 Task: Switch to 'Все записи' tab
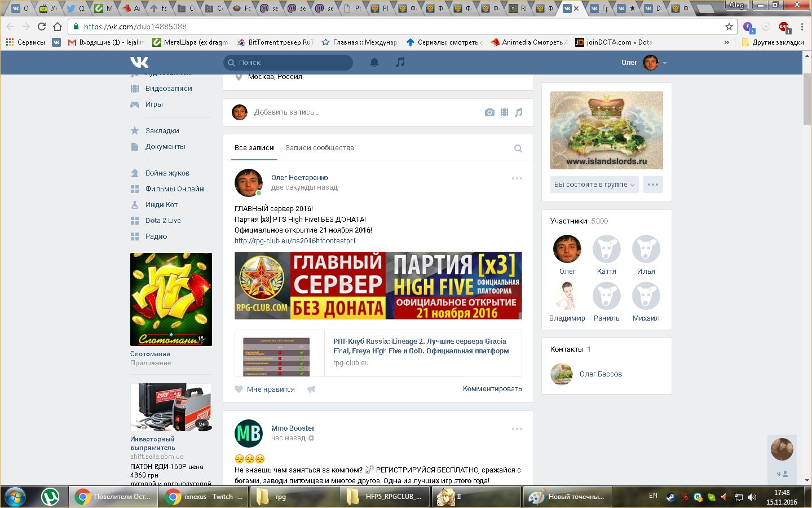point(254,148)
